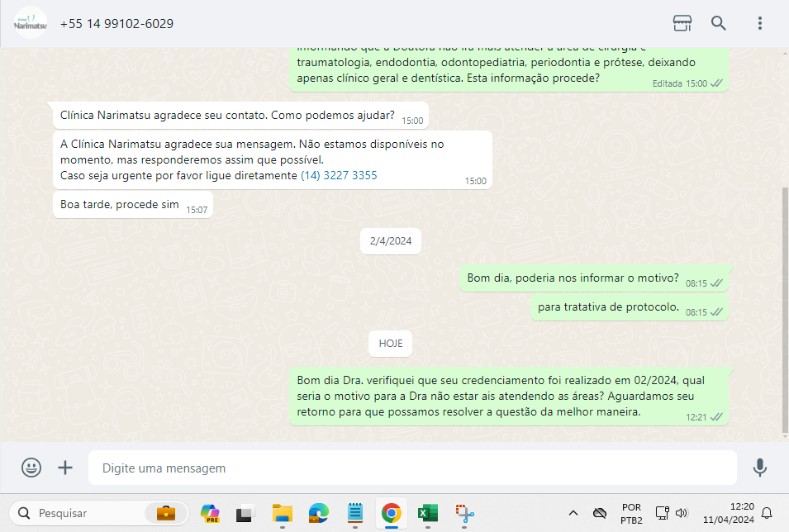Show hidden system tray icons

click(573, 513)
